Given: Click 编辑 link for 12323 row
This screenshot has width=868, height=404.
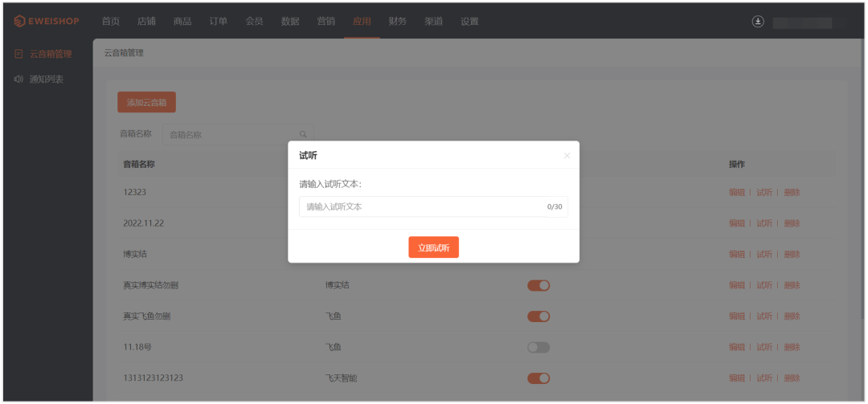Looking at the screenshot, I should click(736, 192).
